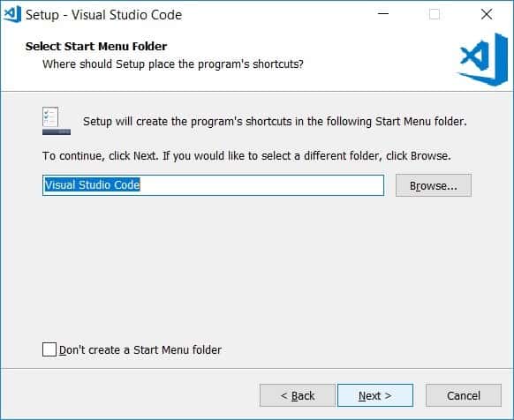Viewport: 514px width, 420px height.
Task: Click the small VS Code icon in title bar
Action: tap(12, 14)
